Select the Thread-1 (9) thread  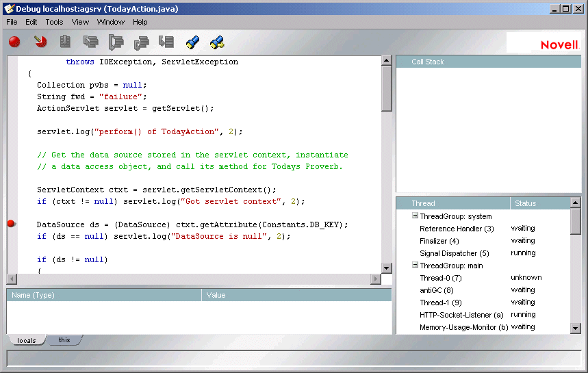(x=441, y=303)
